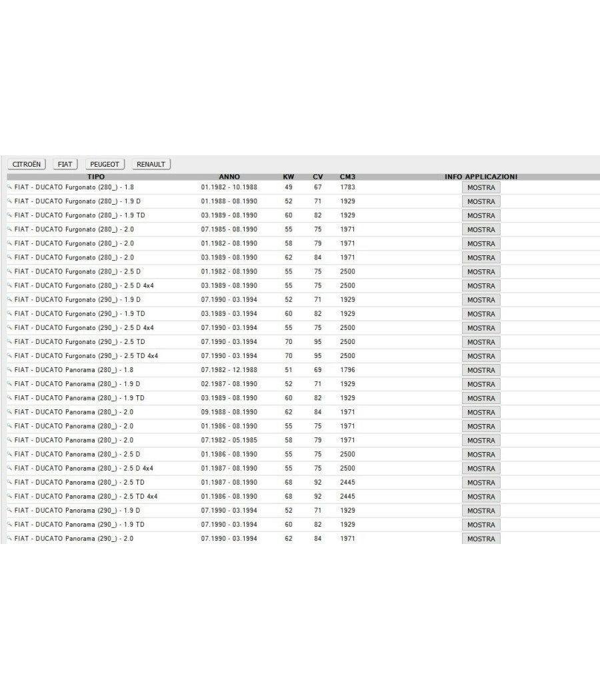Click magnifier icon for Furgonato (280_) 1.9 D
Image resolution: width=600 pixels, height=700 pixels.
pos(9,201)
